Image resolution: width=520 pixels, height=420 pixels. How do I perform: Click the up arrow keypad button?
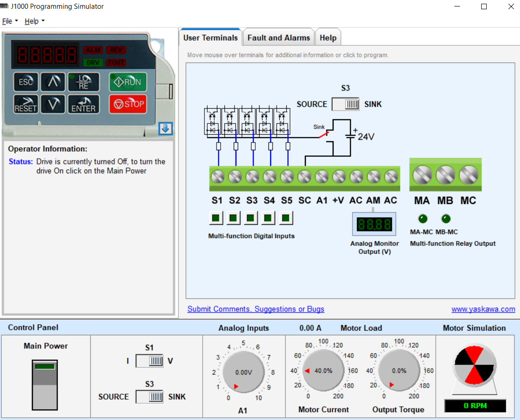tap(53, 82)
